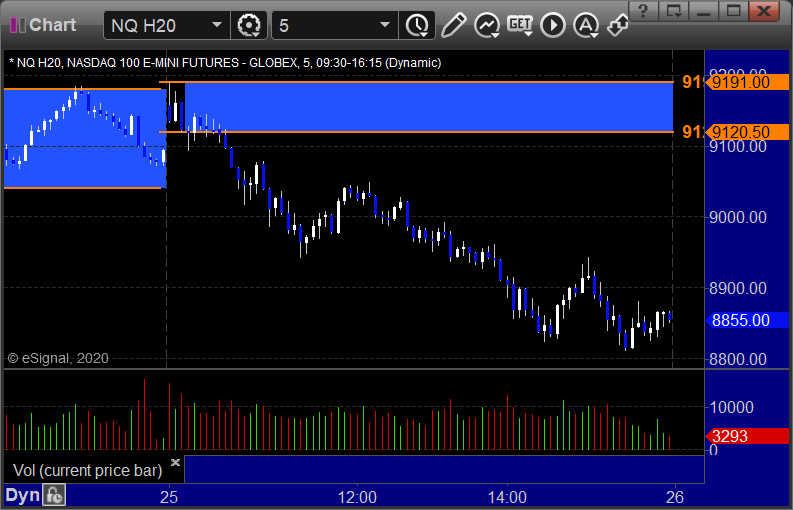Click the orange 9120.50 price marker
This screenshot has height=510, width=793.
click(746, 132)
